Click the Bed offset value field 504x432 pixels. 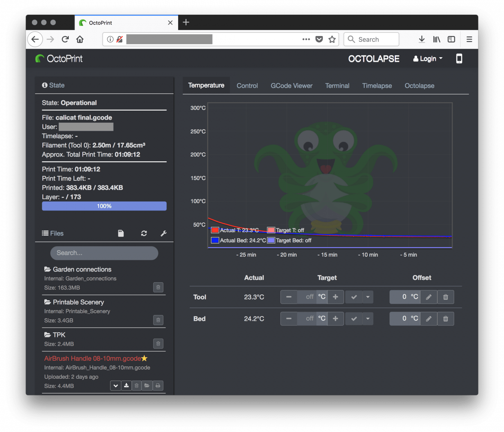(x=400, y=319)
